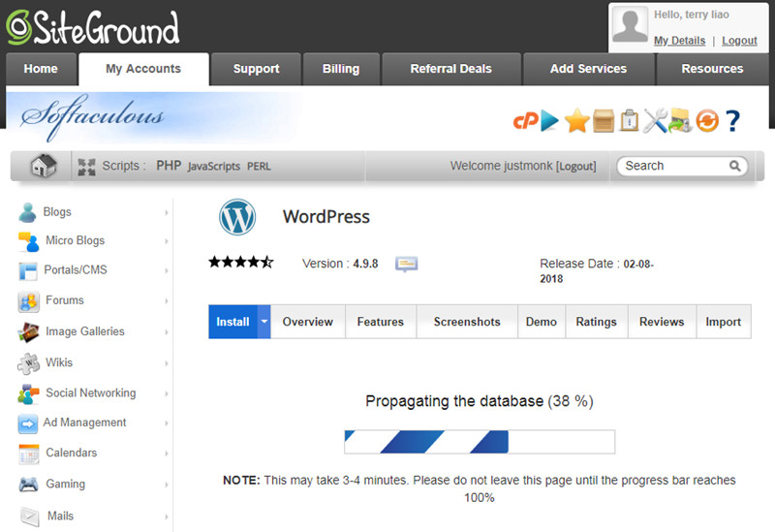This screenshot has width=775, height=532.
Task: Expand the Blogs category arrow
Action: coord(167,212)
